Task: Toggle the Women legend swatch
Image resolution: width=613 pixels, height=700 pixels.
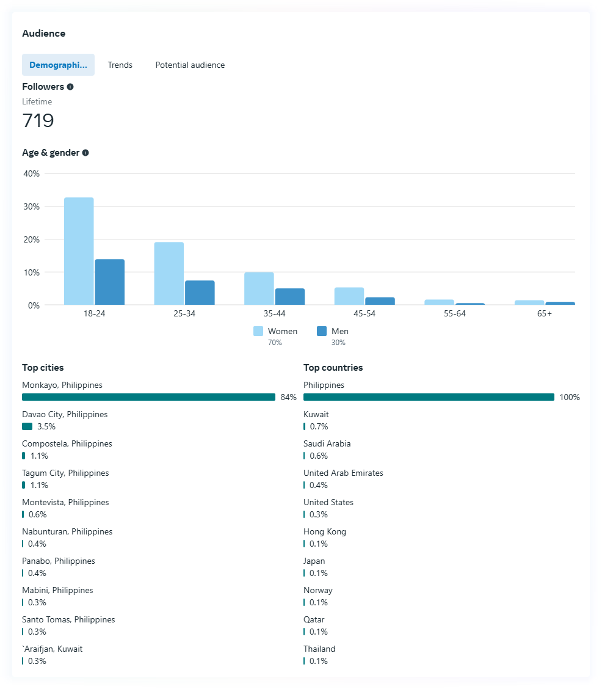Action: [258, 331]
